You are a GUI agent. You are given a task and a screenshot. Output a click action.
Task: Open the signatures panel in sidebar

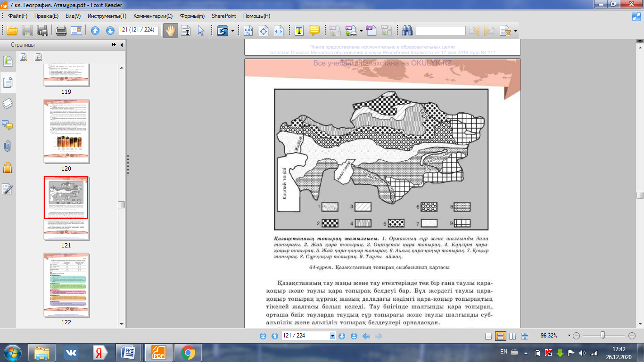coord(8,189)
